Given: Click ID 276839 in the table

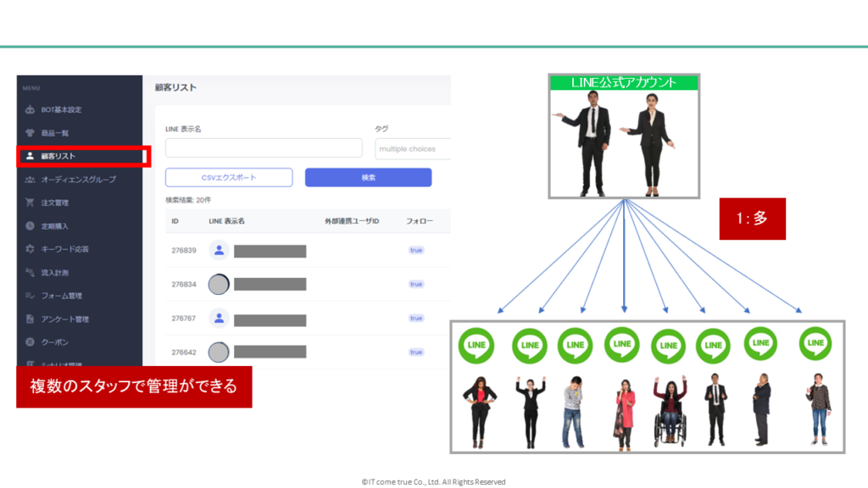Looking at the screenshot, I should point(184,250).
